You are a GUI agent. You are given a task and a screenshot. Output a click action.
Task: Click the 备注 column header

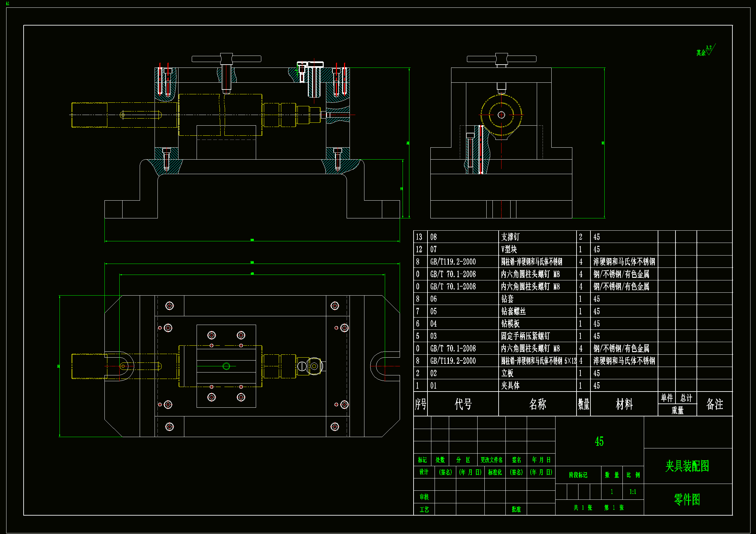pos(715,404)
